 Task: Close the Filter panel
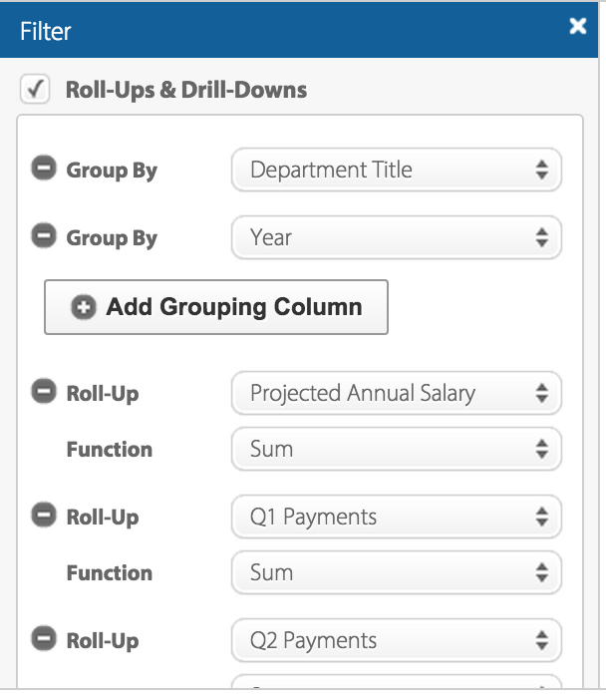578,27
